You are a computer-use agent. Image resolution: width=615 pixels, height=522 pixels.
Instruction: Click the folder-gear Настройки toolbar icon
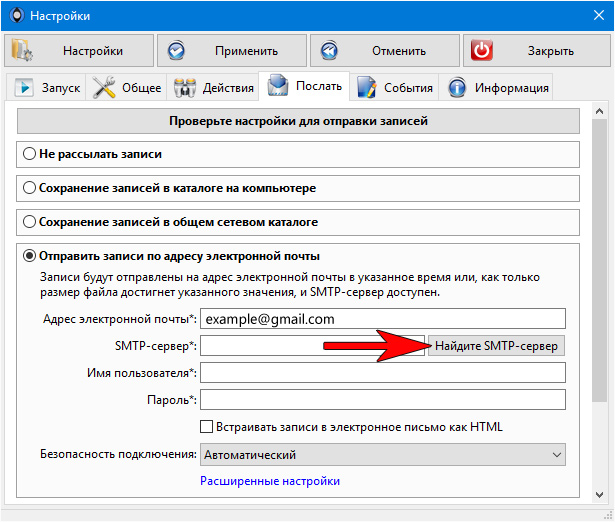click(22, 50)
